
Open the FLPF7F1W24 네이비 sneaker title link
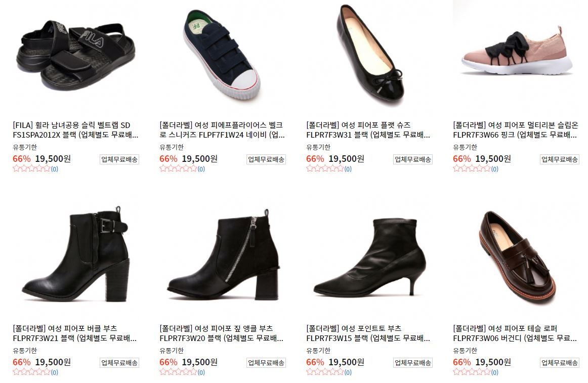coord(222,130)
